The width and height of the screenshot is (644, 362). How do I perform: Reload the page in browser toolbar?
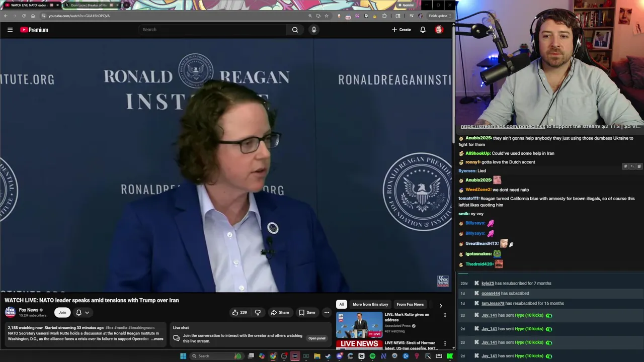(x=24, y=16)
